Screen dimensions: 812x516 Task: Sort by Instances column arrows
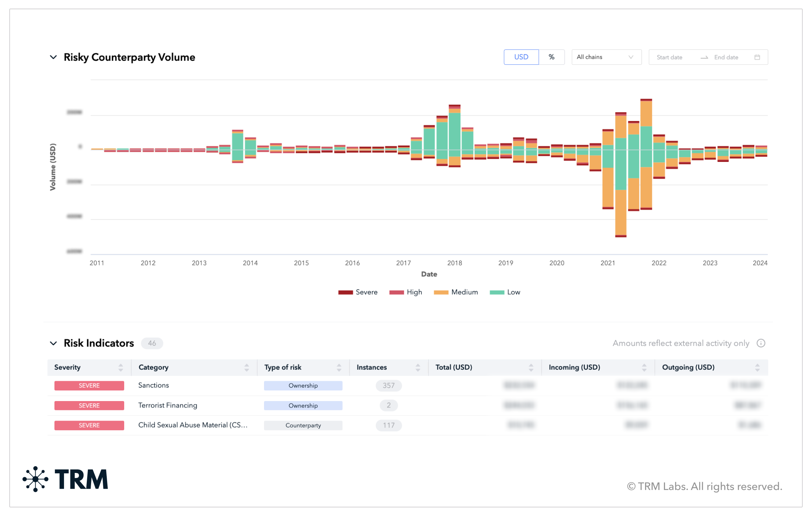pos(418,367)
